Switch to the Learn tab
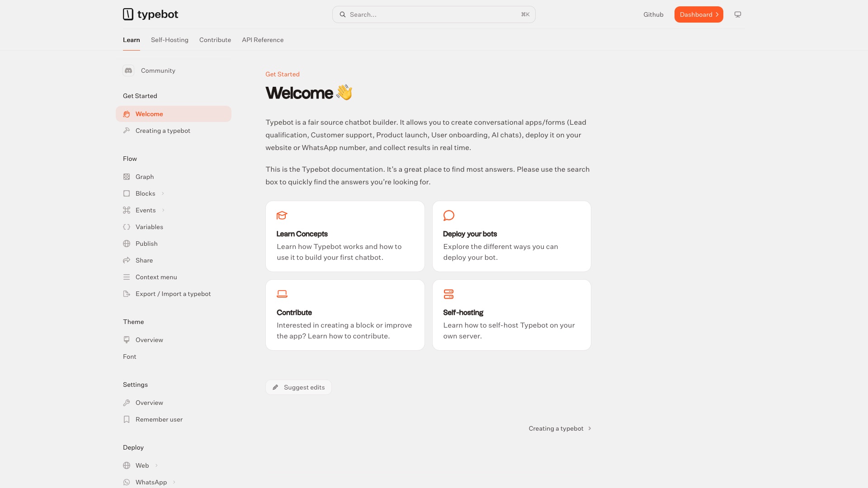 [132, 40]
